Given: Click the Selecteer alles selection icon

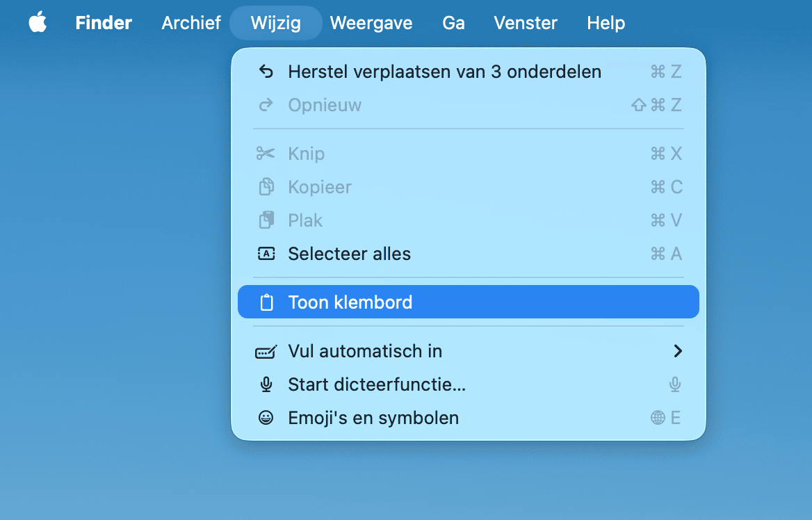Looking at the screenshot, I should (266, 254).
